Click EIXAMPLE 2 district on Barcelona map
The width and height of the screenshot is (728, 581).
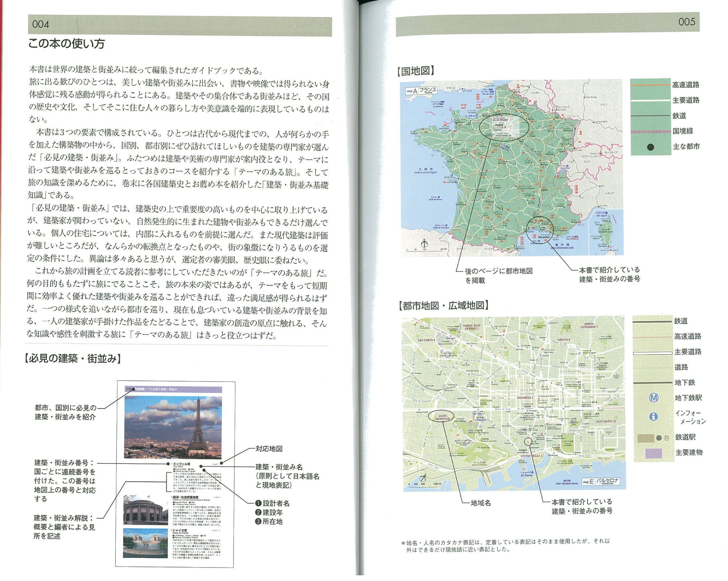(x=525, y=398)
